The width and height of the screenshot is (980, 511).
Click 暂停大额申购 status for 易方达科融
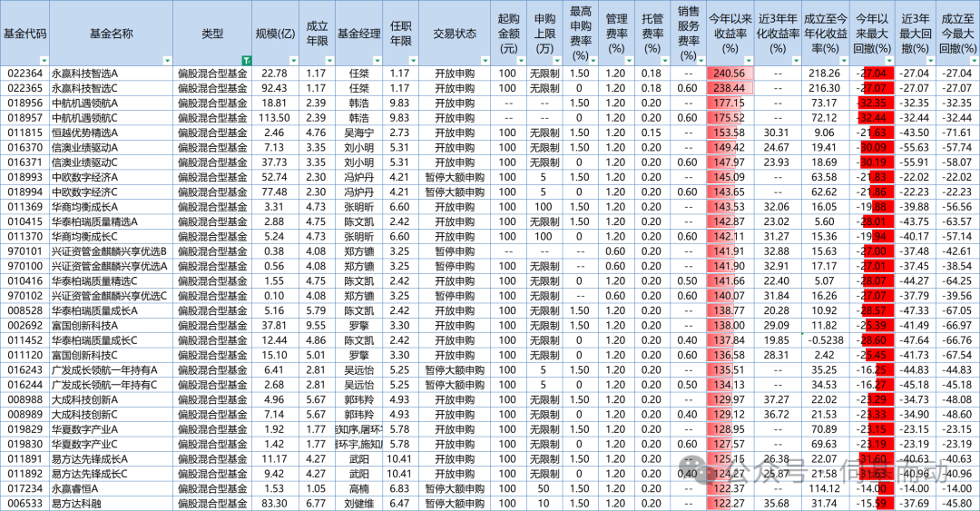point(455,504)
